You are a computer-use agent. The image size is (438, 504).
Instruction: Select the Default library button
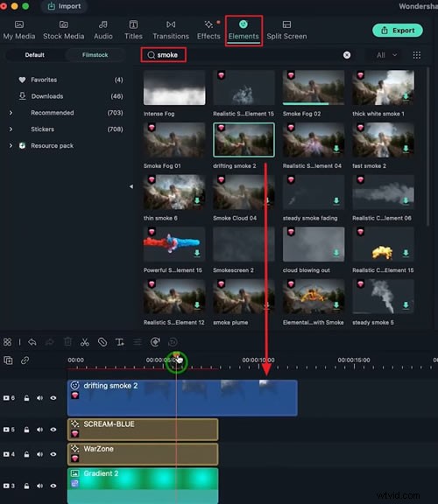tap(35, 55)
